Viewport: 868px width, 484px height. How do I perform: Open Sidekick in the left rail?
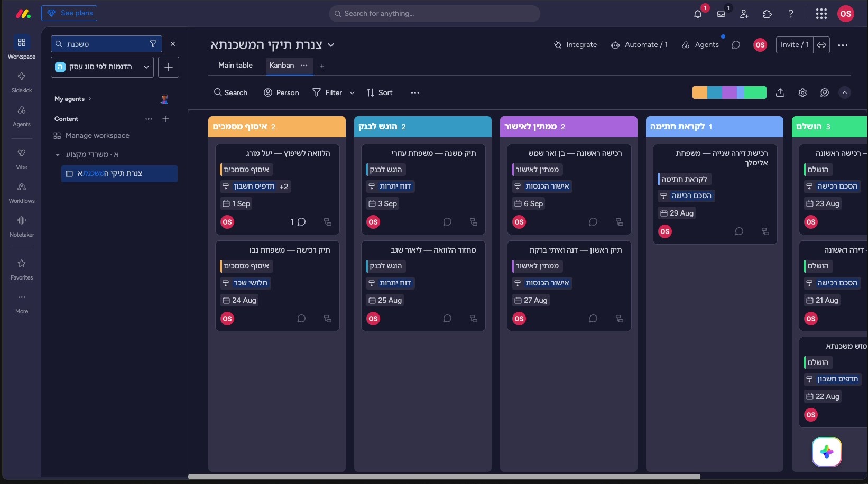[x=22, y=81]
